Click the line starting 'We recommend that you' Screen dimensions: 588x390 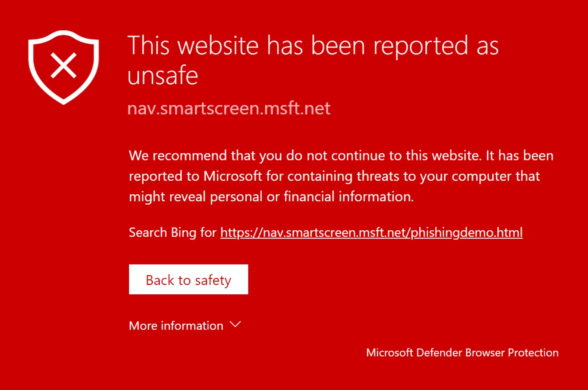pos(341,155)
